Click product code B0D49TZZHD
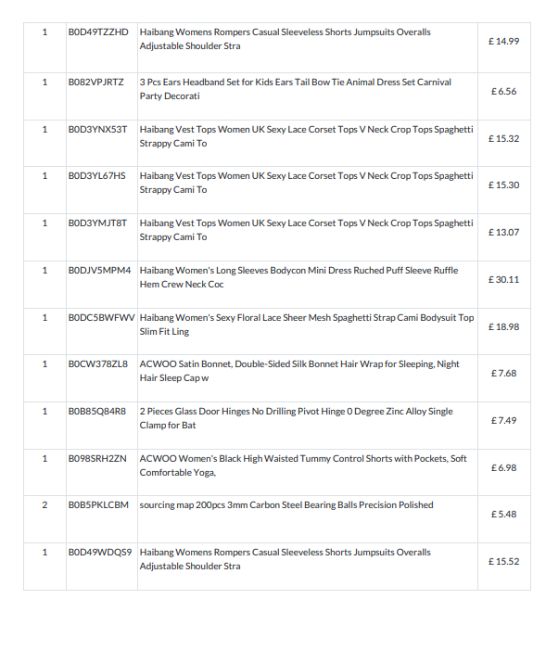This screenshot has height=650, width=546. 98,32
